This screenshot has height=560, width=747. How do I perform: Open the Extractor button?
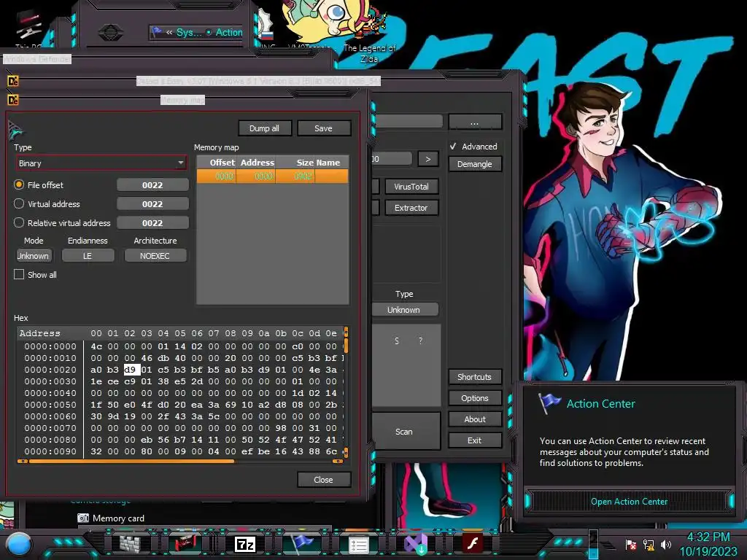coord(411,208)
